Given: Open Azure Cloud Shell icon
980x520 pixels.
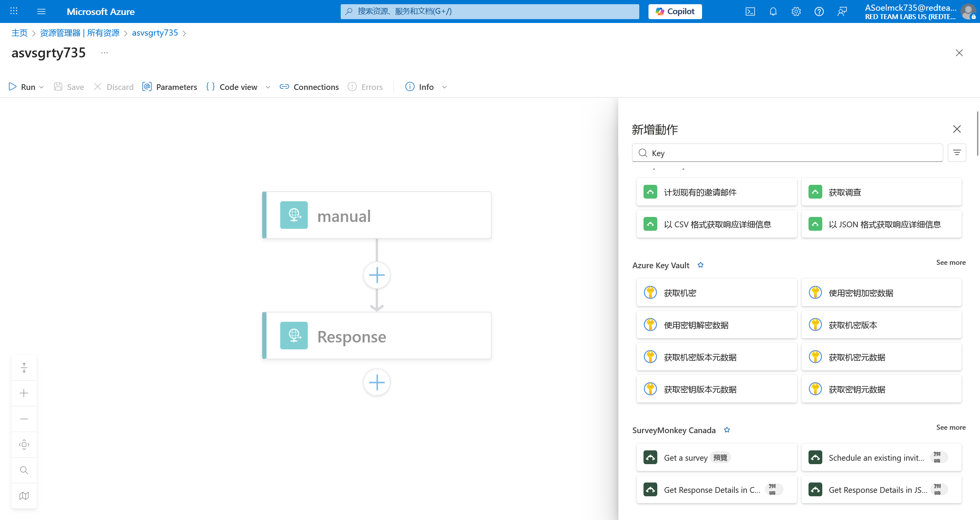Looking at the screenshot, I should coord(750,11).
